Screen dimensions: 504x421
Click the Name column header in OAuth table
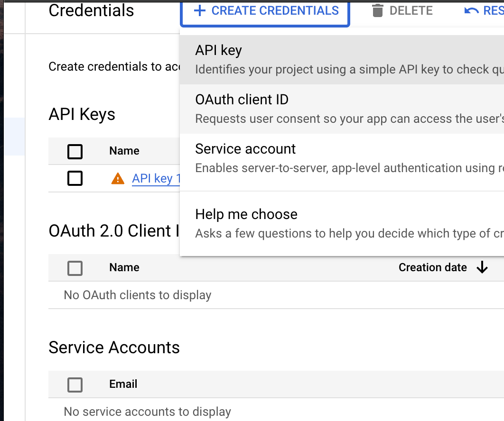coord(124,267)
